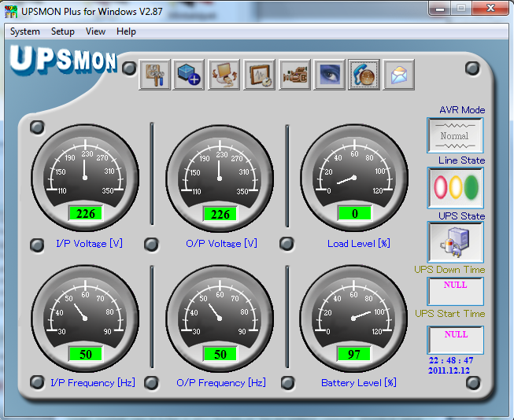Click the UPS Down Time label
This screenshot has height=420, width=514.
[449, 270]
